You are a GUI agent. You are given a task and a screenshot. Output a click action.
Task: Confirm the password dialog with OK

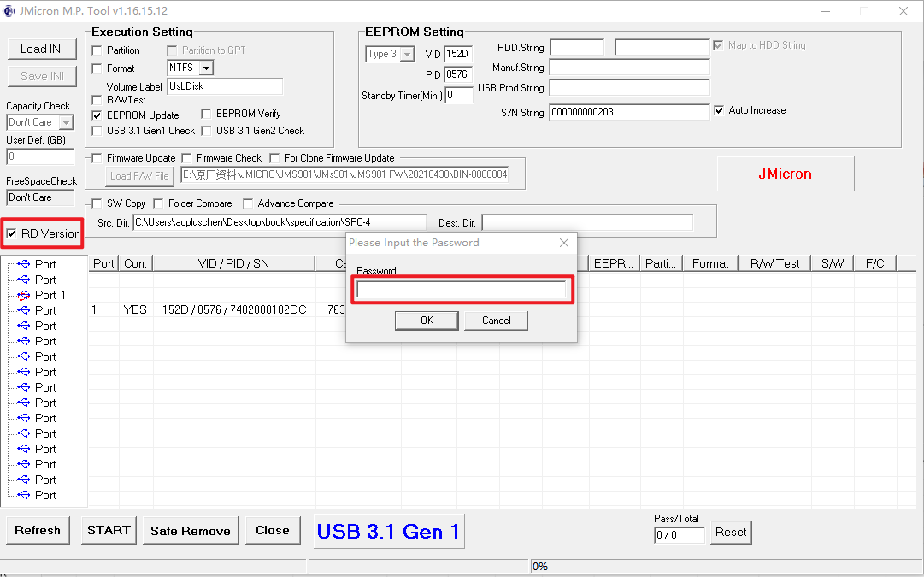427,321
